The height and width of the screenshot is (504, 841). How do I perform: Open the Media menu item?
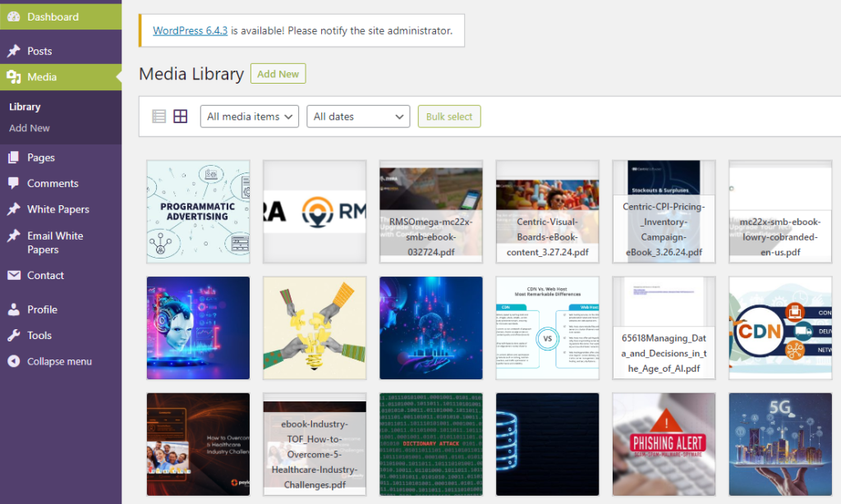click(61, 76)
